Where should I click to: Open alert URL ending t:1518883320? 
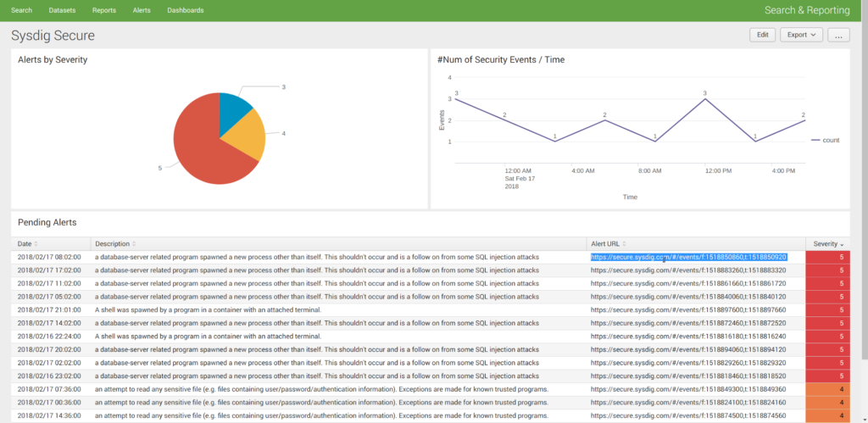click(688, 270)
